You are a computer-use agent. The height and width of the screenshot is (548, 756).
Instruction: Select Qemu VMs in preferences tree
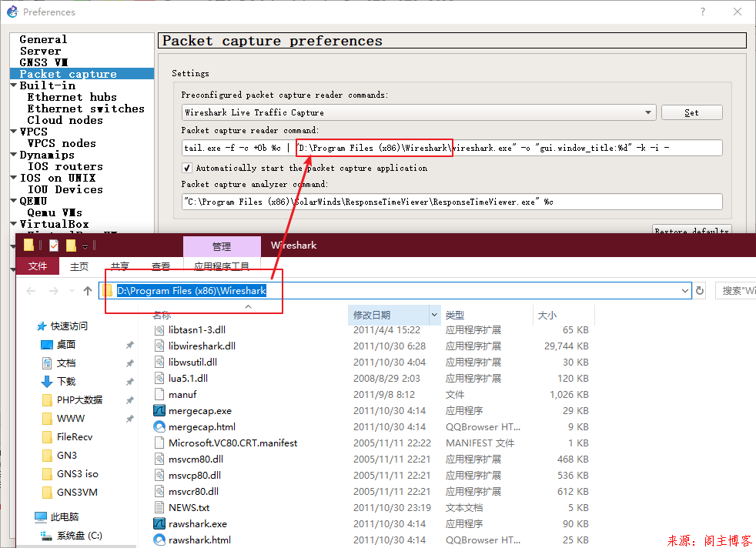point(55,212)
